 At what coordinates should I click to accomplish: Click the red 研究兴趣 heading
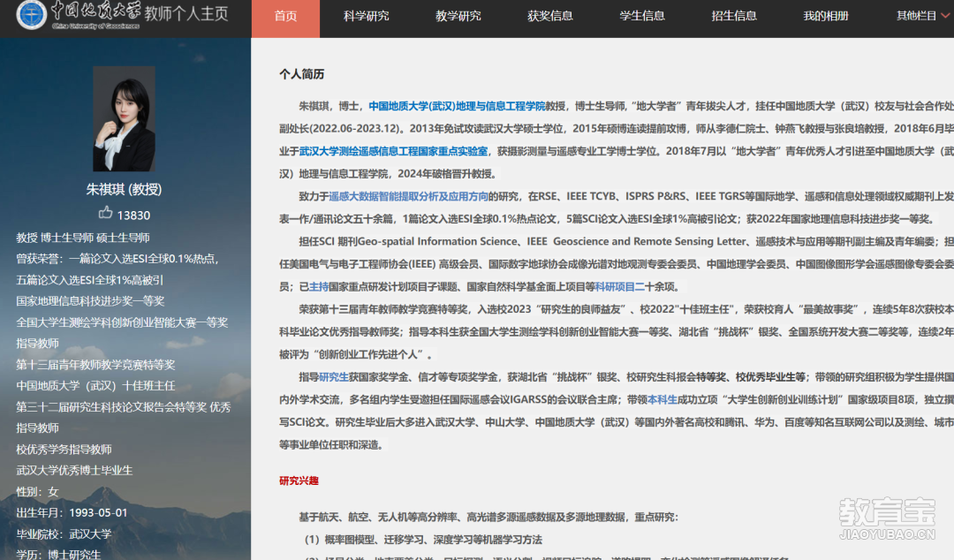click(299, 481)
